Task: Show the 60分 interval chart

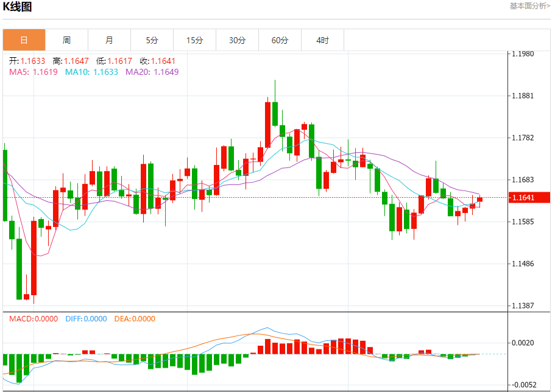Action: tap(280, 40)
